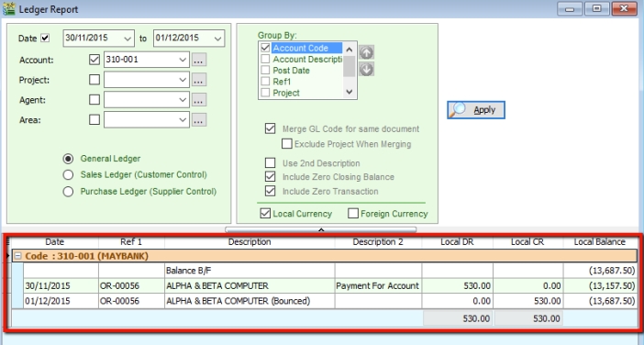Open the Agent dropdown arrow
644x345 pixels.
[x=183, y=100]
